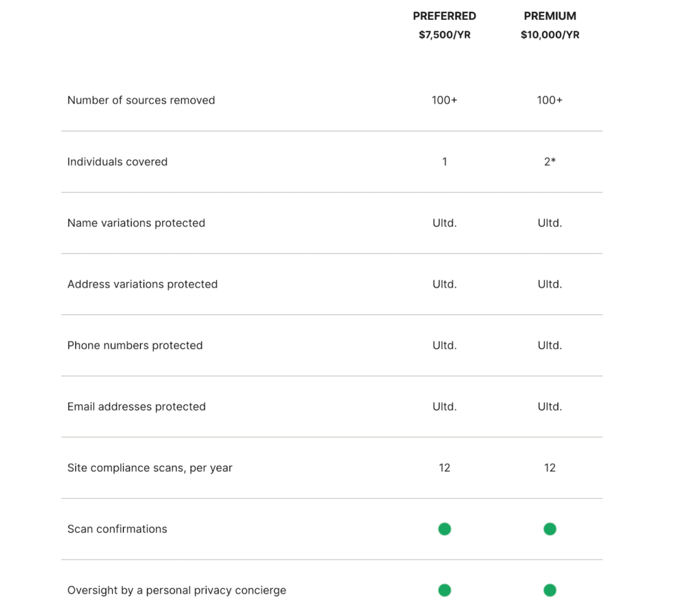This screenshot has height=610, width=700.
Task: Click 'Phone numbers protected' row label
Action: (x=135, y=346)
